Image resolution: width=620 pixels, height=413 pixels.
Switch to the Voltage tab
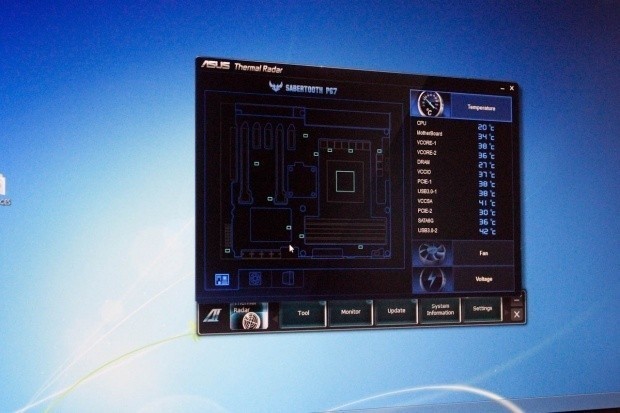(484, 279)
